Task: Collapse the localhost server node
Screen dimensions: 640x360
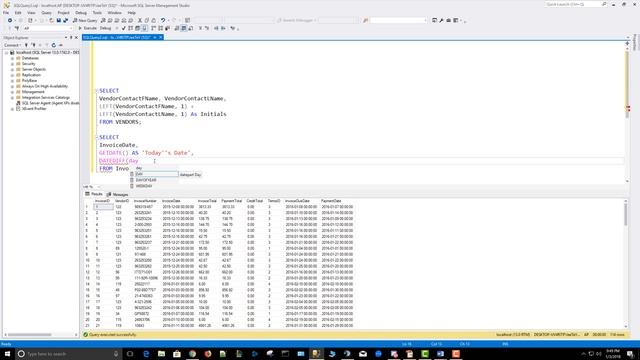Action: tap(7, 53)
